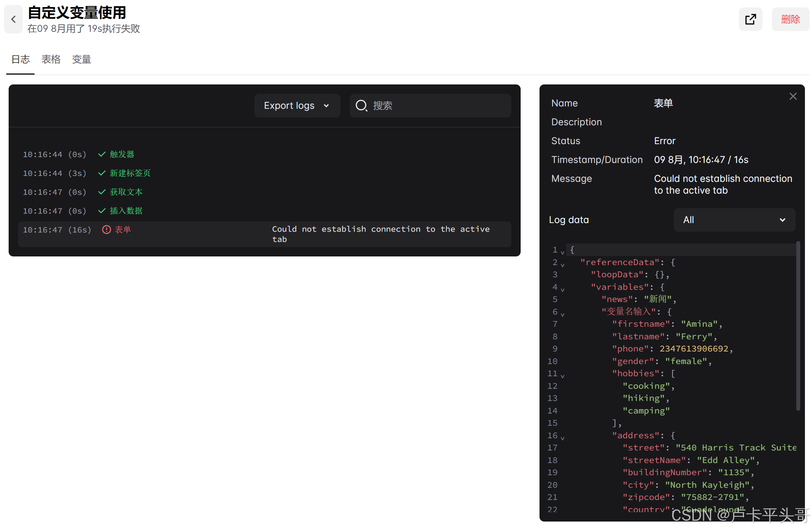Switch to the 变量 tab
This screenshot has height=529, width=812.
[x=82, y=59]
